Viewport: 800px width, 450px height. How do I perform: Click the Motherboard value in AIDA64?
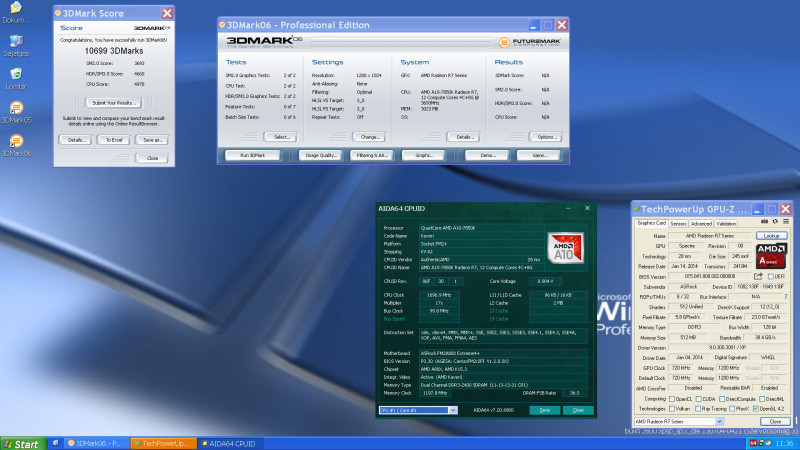pos(503,353)
